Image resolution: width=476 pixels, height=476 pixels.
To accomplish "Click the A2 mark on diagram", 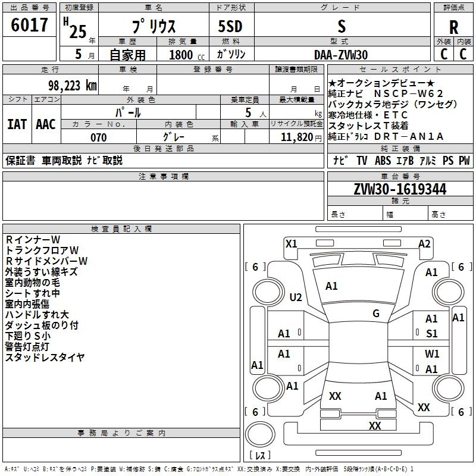I will point(424,244).
